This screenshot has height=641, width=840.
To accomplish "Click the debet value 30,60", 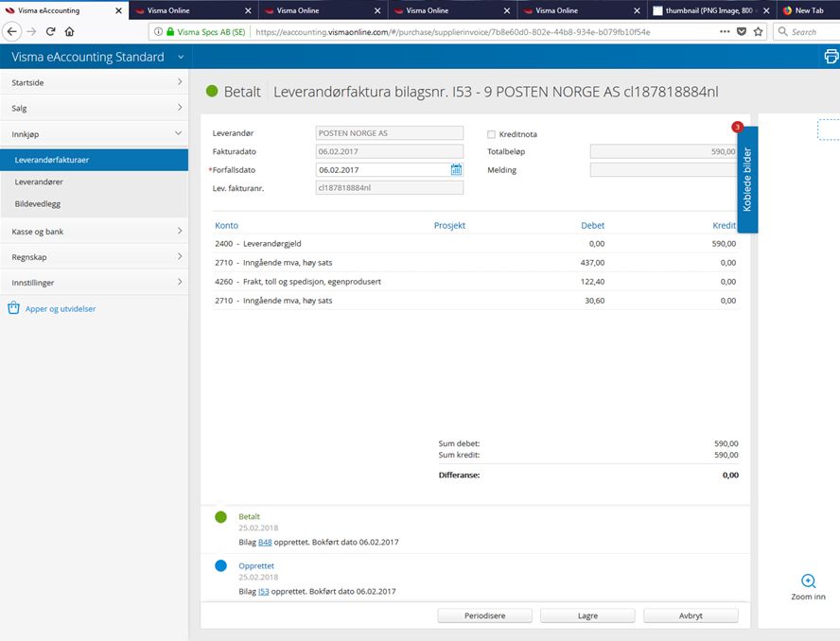I will tap(595, 301).
